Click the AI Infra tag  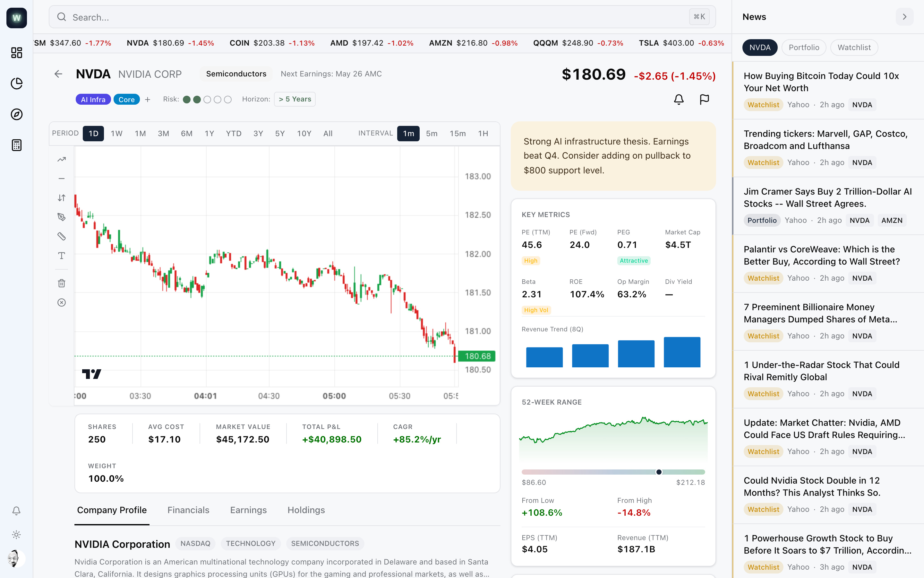click(x=93, y=100)
